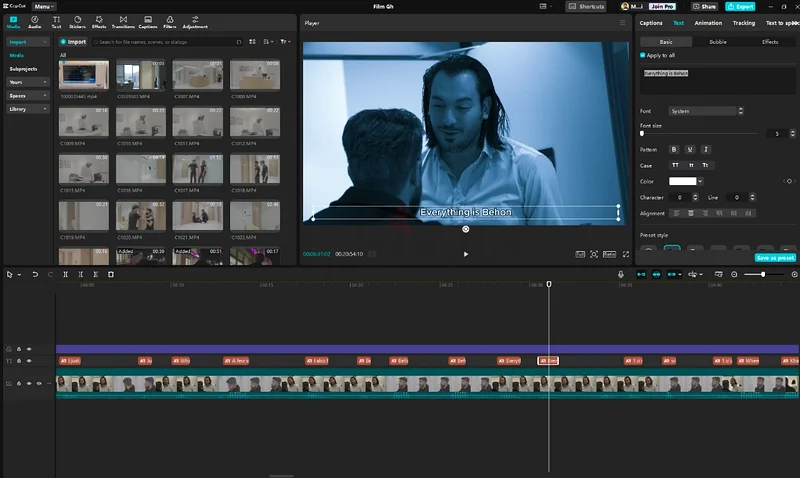Toggle visibility eye on main video track
The image size is (800, 478).
tap(29, 383)
